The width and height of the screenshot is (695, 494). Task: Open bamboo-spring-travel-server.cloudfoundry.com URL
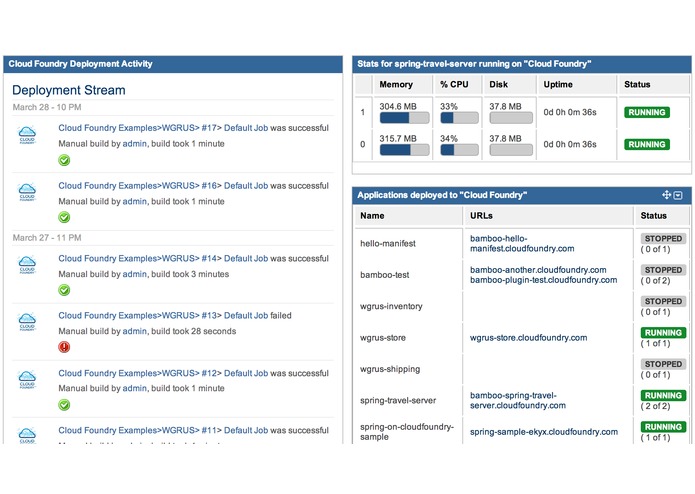click(x=518, y=401)
